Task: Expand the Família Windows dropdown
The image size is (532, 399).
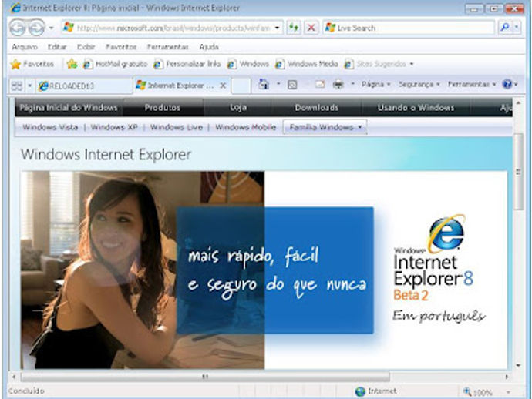Action: (325, 127)
